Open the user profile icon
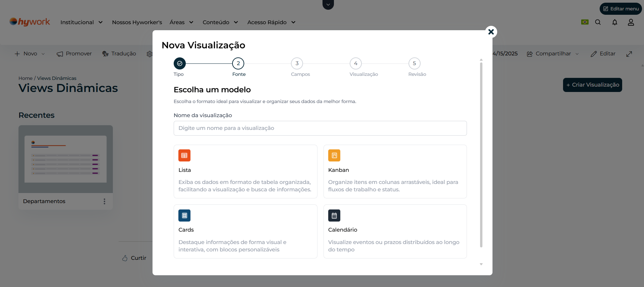The image size is (644, 287). pos(631,22)
